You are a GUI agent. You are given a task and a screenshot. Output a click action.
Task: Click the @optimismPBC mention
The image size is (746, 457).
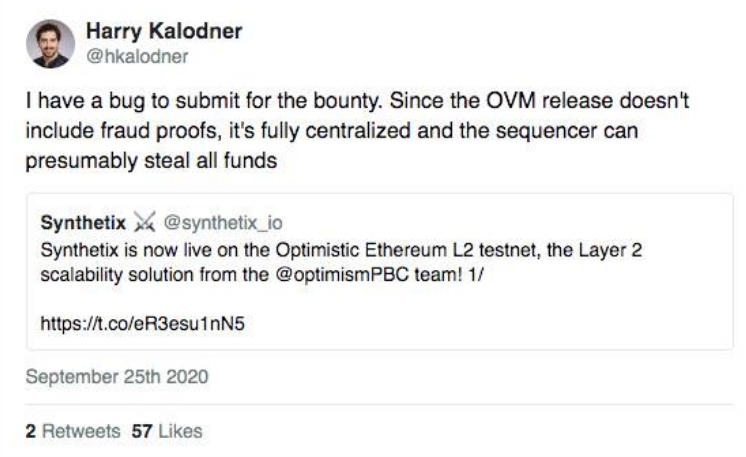click(x=342, y=275)
